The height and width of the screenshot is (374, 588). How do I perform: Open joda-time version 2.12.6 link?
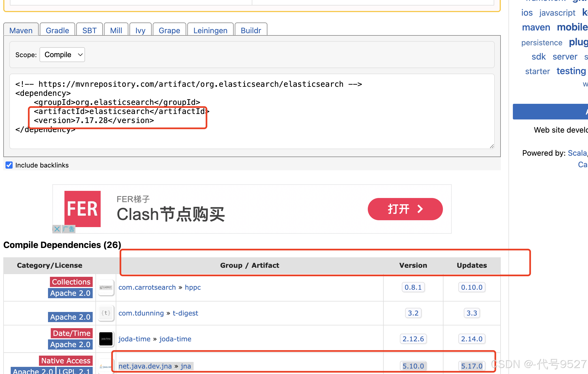[413, 339]
